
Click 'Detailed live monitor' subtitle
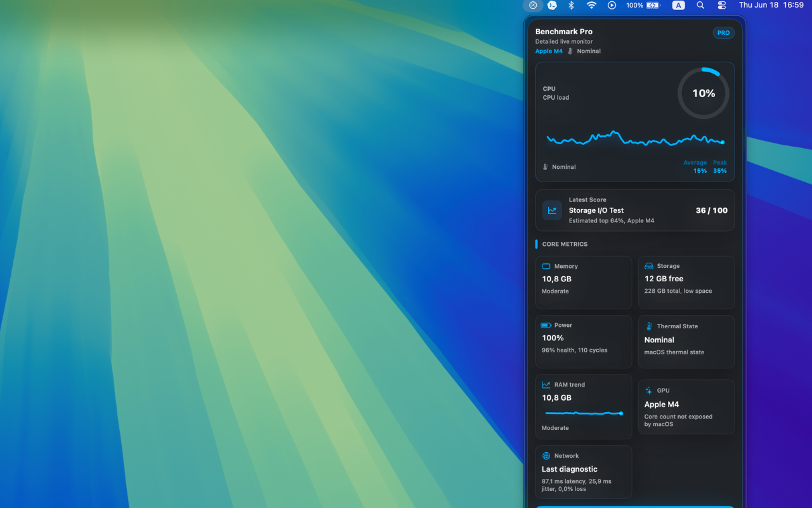click(x=564, y=42)
